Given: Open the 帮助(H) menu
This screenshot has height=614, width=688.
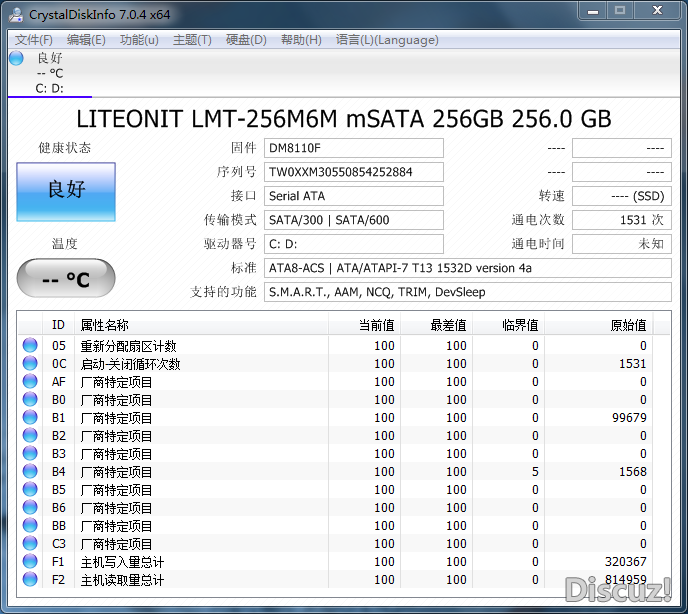Looking at the screenshot, I should [x=301, y=40].
